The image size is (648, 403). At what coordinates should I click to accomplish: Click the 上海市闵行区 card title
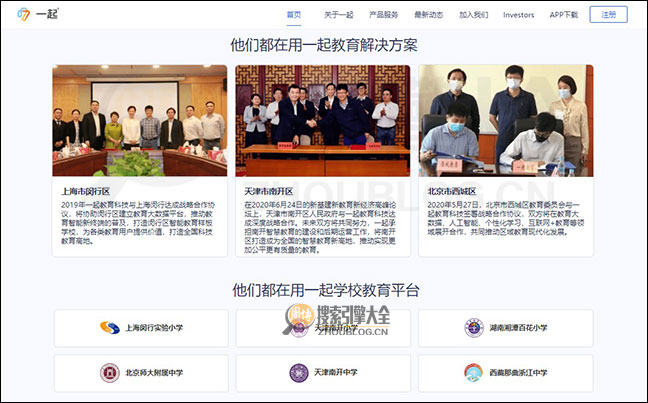click(86, 191)
